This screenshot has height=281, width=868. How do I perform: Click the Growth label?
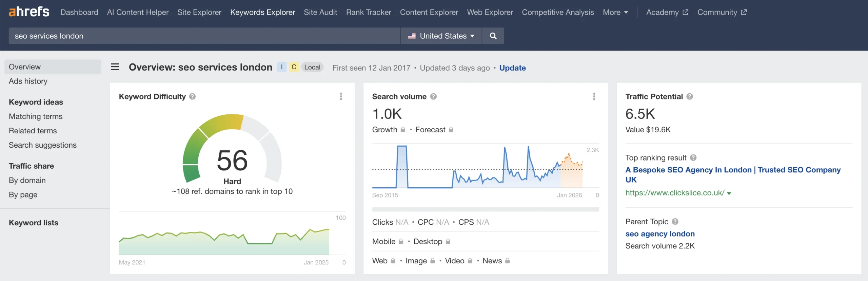click(x=385, y=130)
